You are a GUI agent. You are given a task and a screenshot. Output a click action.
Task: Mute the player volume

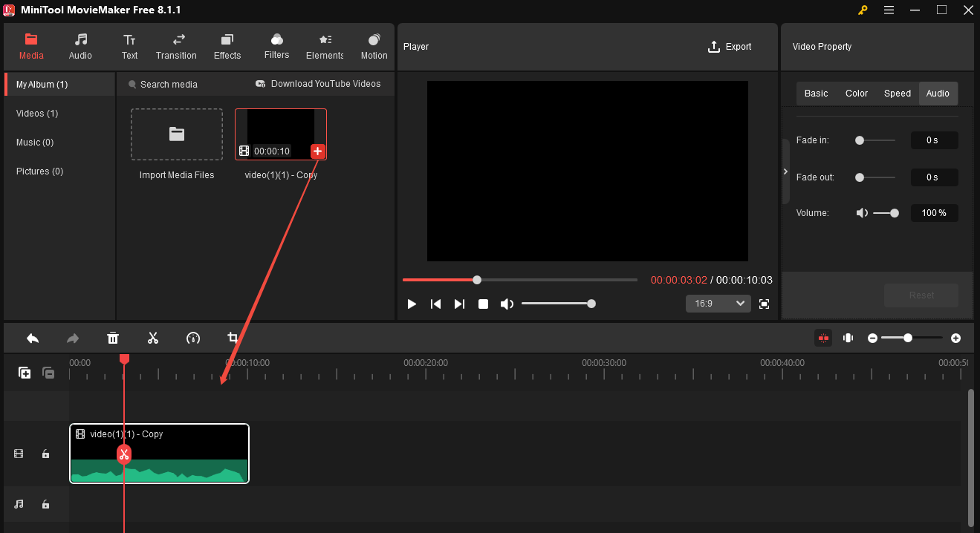(507, 304)
